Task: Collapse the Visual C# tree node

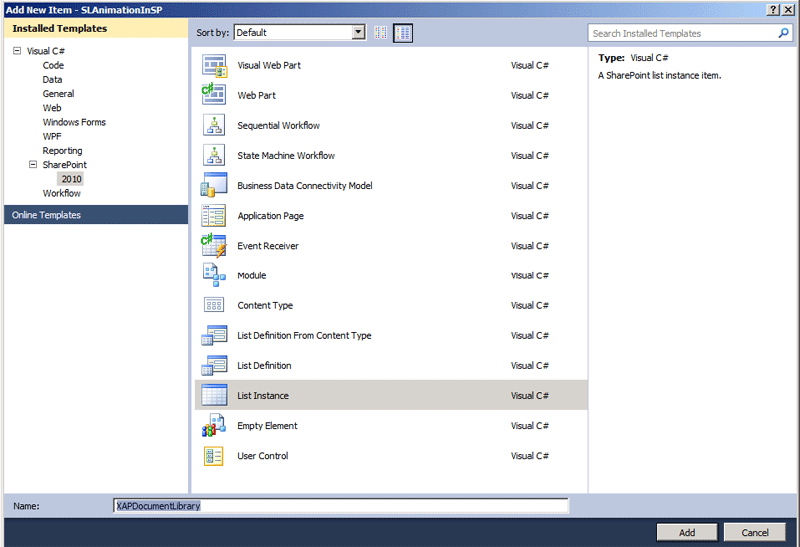Action: (x=17, y=51)
